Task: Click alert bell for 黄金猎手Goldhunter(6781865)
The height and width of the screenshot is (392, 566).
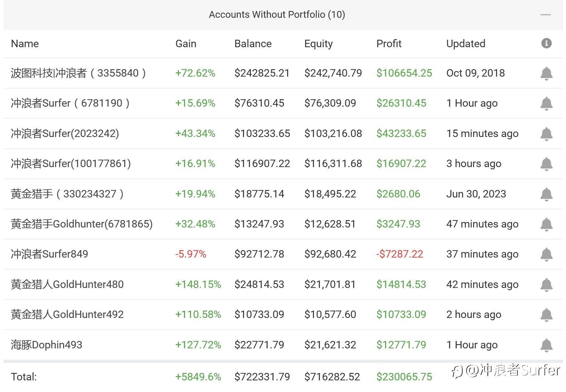Action: click(x=546, y=224)
